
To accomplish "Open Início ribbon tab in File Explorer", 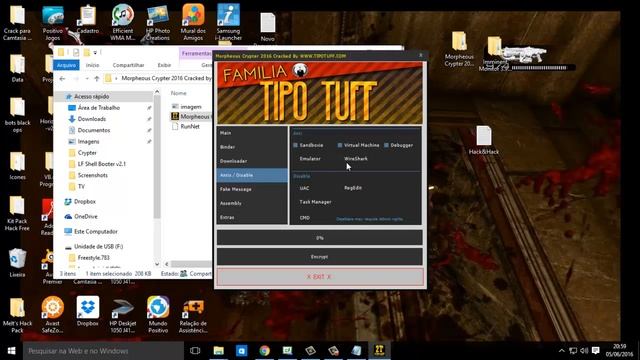I will (x=93, y=65).
